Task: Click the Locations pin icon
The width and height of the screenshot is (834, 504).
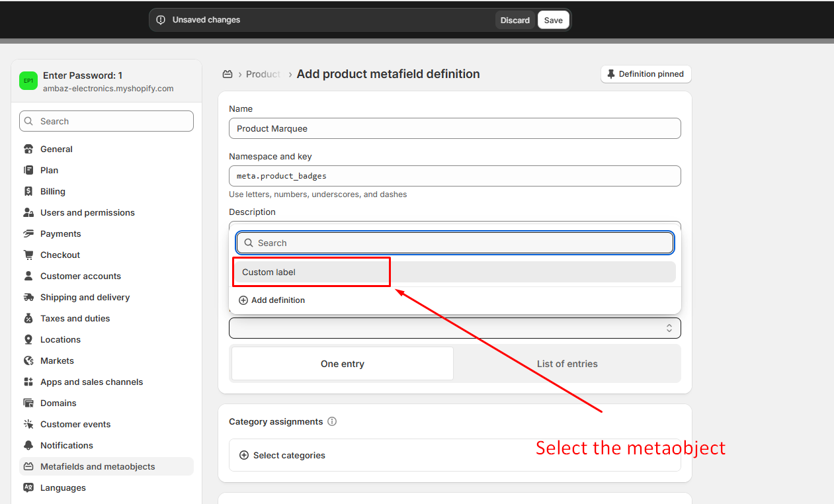Action: pyautogui.click(x=28, y=339)
